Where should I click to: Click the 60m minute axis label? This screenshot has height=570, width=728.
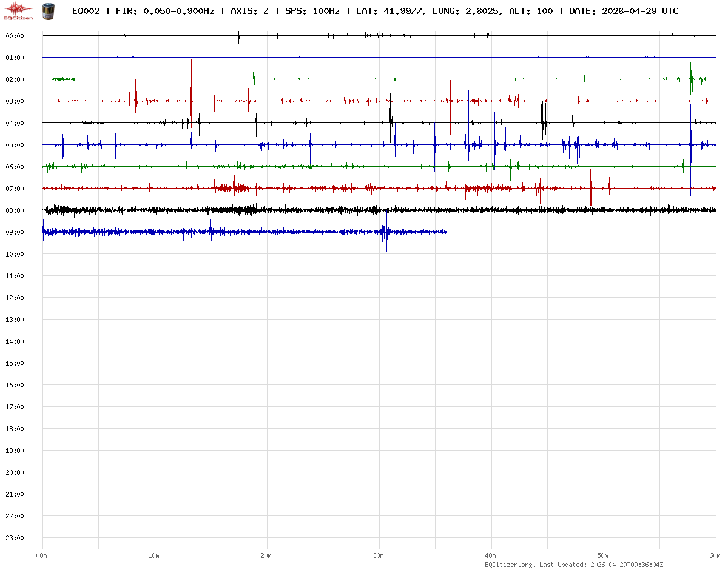click(715, 555)
